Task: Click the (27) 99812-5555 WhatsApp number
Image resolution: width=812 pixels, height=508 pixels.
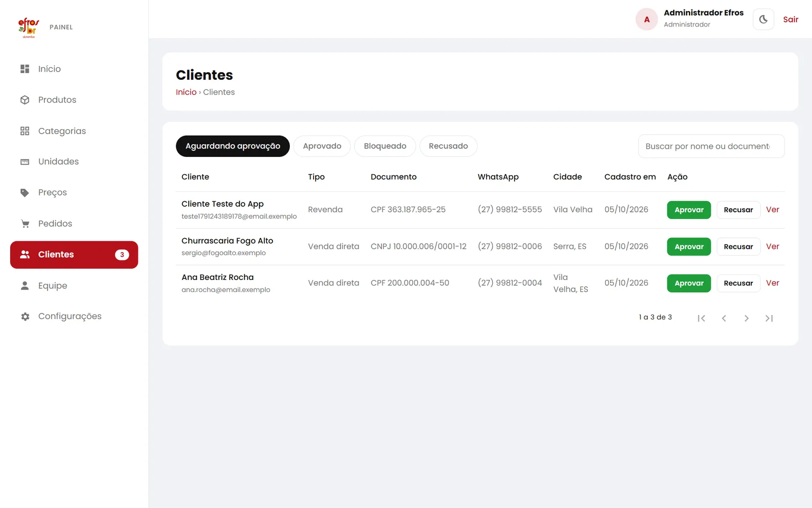Action: point(510,209)
